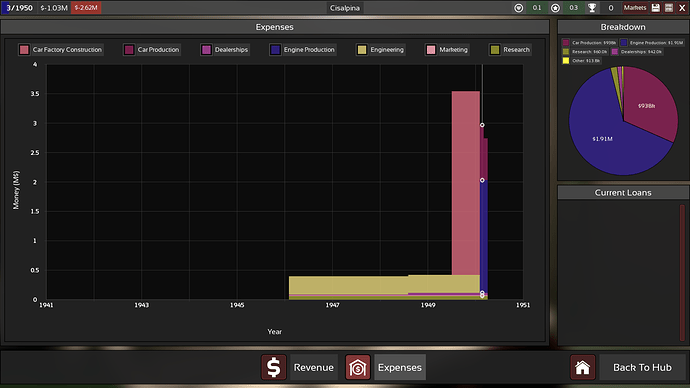Click the 1947 x-axis label
Viewport: 690px width, 388px height.
click(x=333, y=305)
